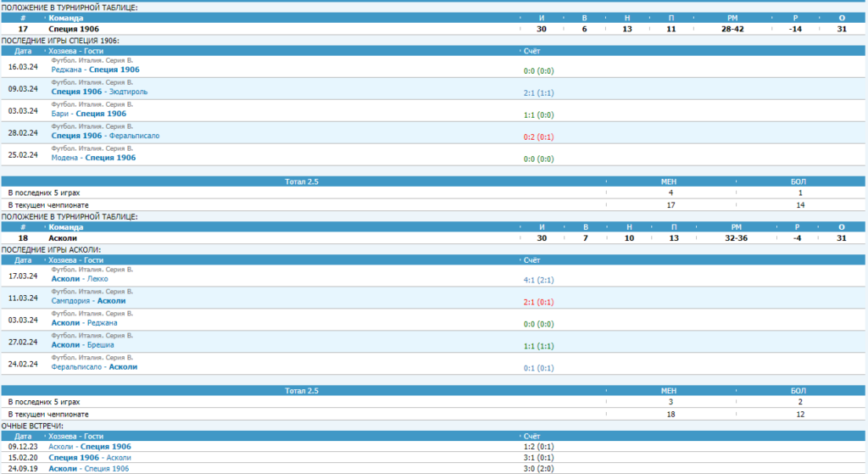Open the Модена team link
868x474 pixels.
(64, 158)
